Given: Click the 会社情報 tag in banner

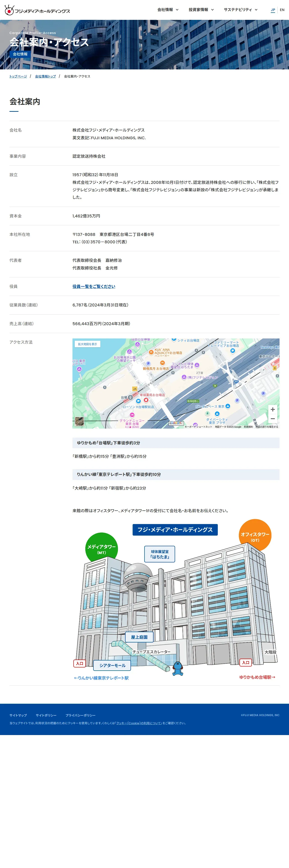Looking at the screenshot, I should [20, 54].
